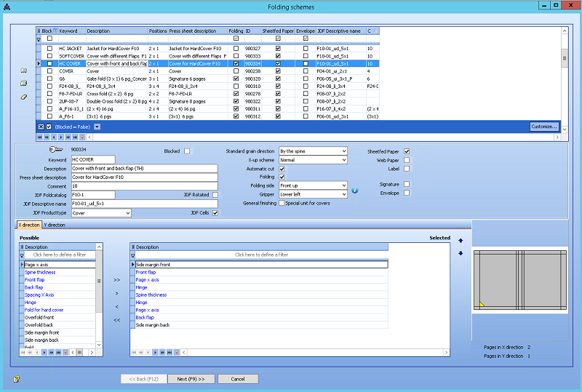The width and height of the screenshot is (582, 392).
Task: Click the help icon at bottom left
Action: point(16,379)
